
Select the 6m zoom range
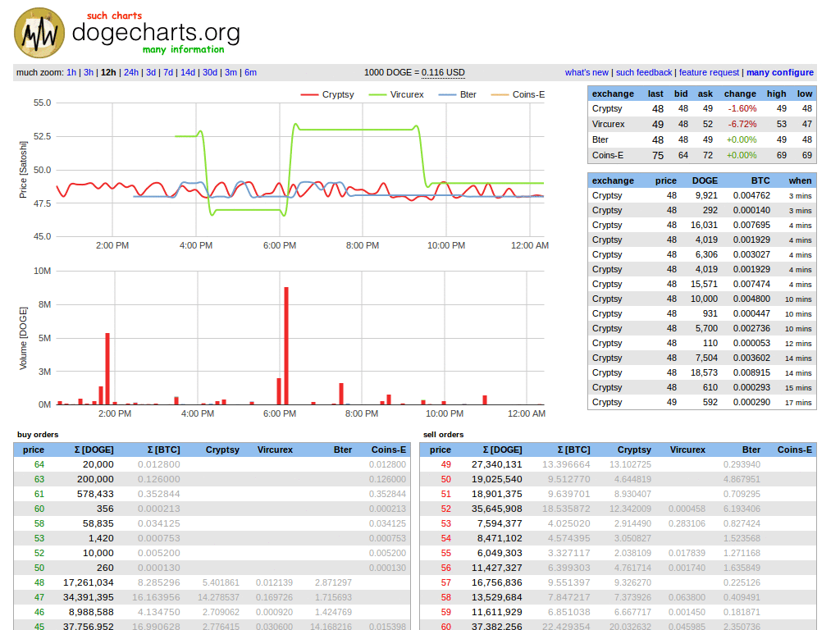pyautogui.click(x=251, y=72)
